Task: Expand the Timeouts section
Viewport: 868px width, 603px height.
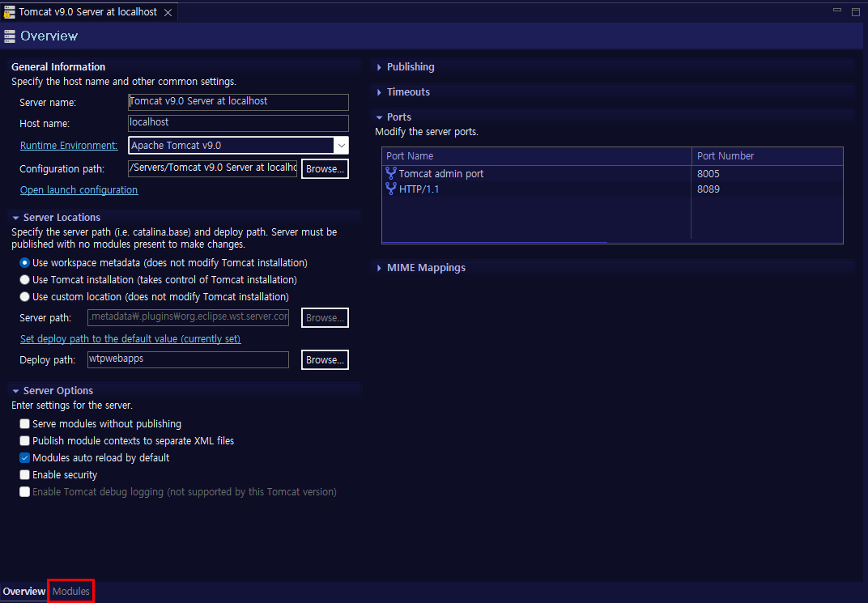Action: coord(379,92)
